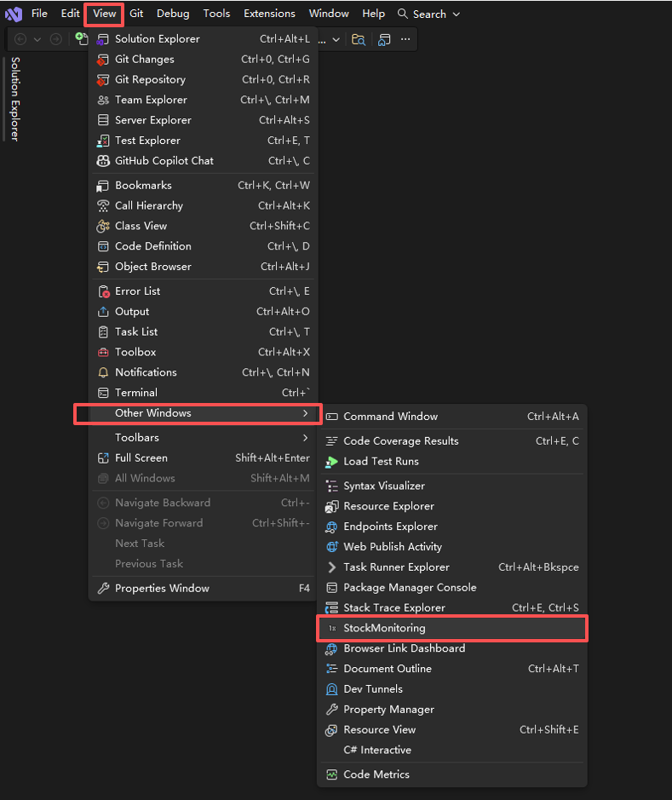The image size is (672, 800).
Task: Click the Output window icon
Action: click(103, 312)
